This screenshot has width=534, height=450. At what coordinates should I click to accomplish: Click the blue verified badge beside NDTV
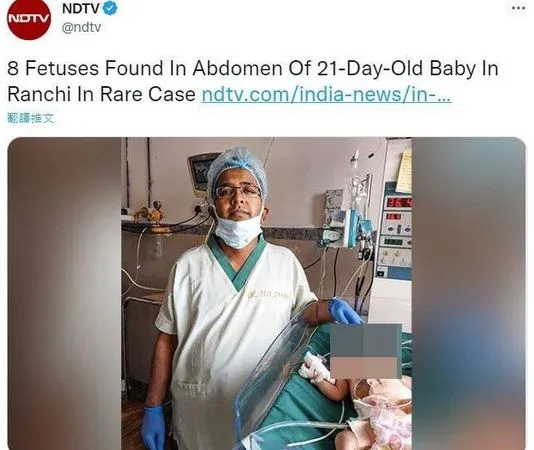pos(110,9)
